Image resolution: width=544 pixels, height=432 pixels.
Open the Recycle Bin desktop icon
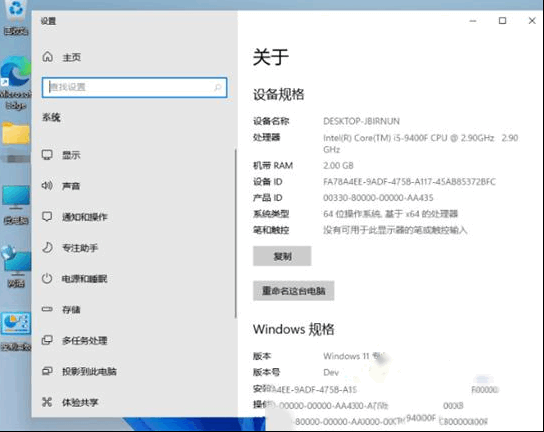click(16, 18)
